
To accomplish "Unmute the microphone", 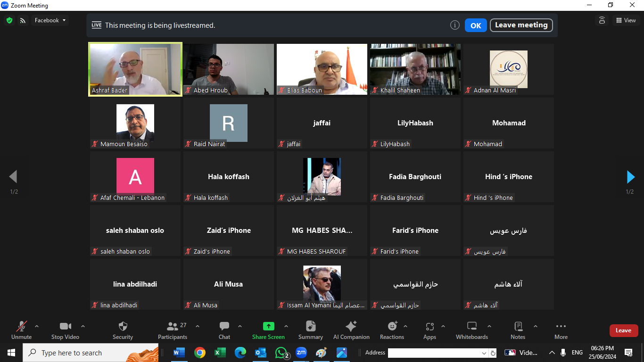I will (x=21, y=326).
